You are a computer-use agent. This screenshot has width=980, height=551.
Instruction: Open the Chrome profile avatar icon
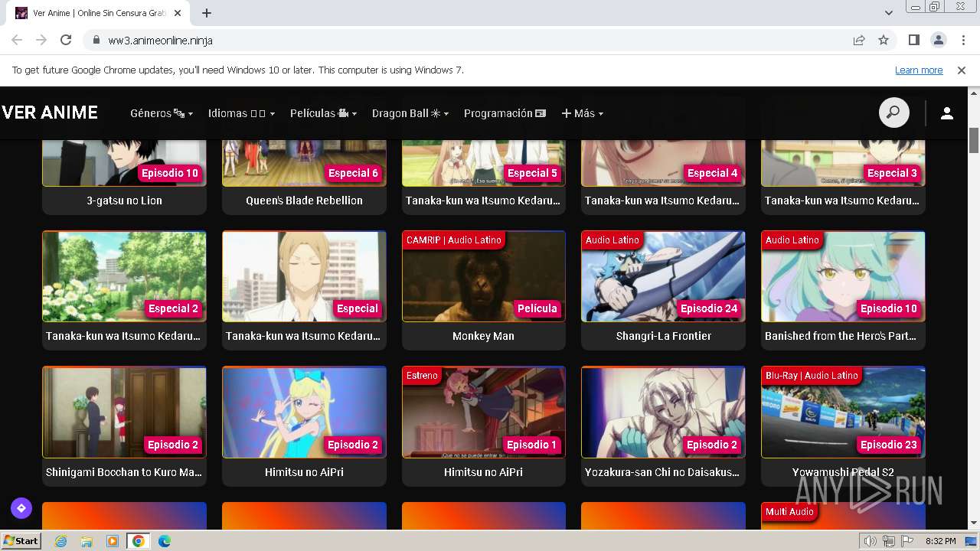[x=938, y=40]
